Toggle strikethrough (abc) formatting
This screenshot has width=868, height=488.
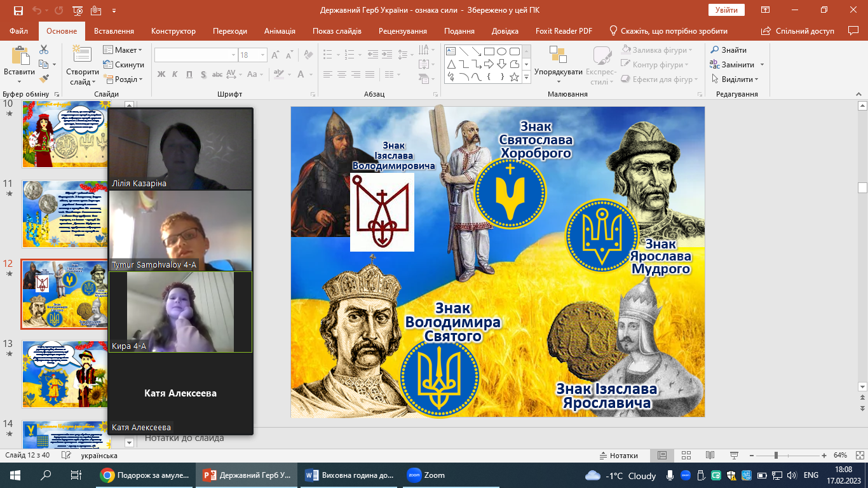[x=218, y=74]
